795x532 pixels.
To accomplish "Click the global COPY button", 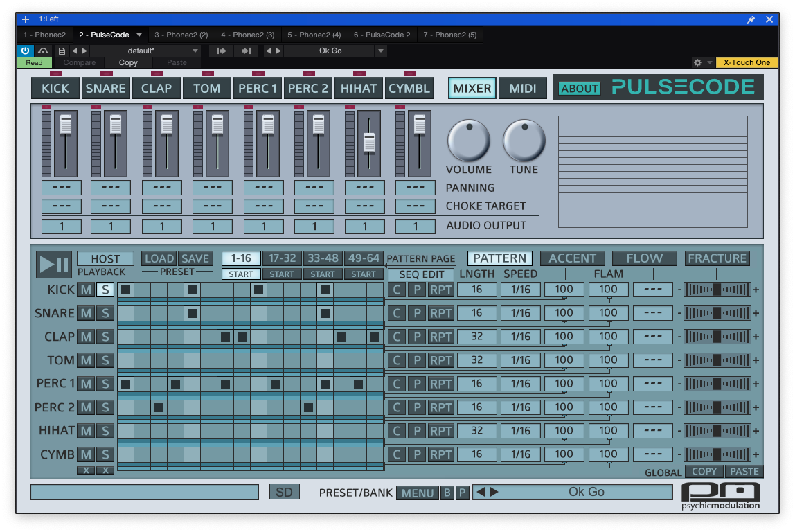I will [x=704, y=472].
